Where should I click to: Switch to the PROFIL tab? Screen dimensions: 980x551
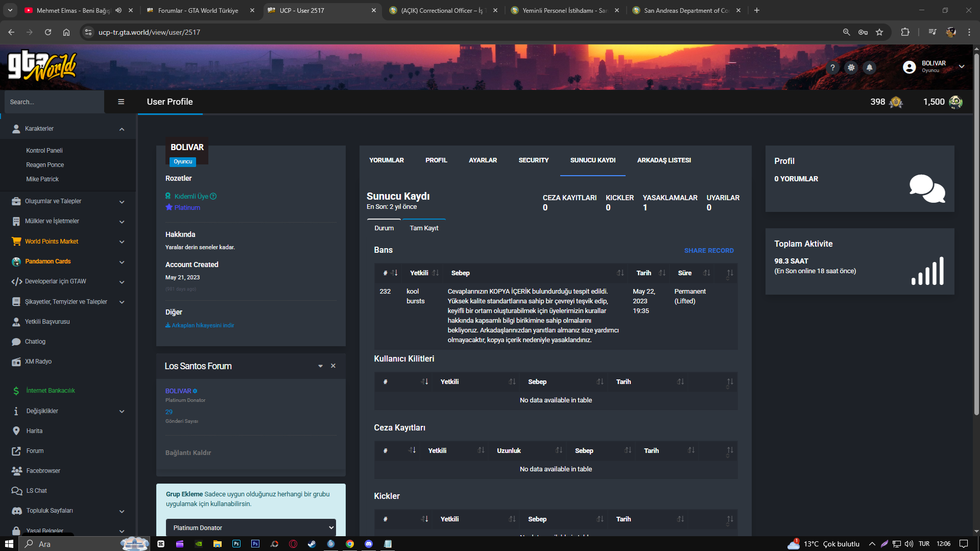pos(436,160)
